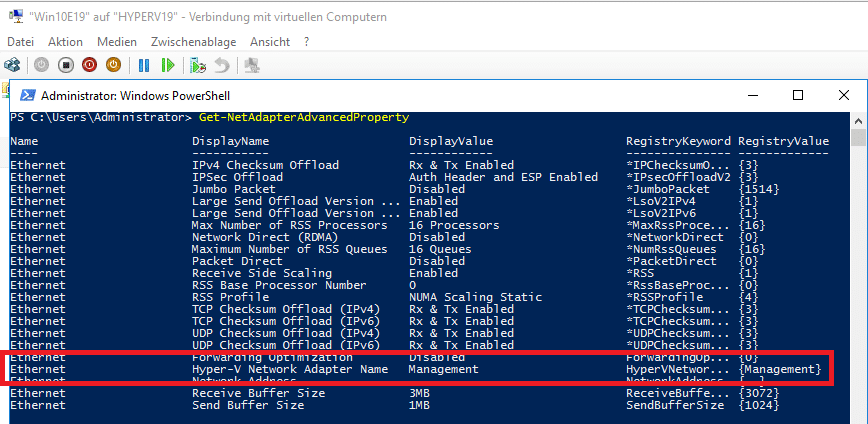This screenshot has height=424, width=868.
Task: Click 'Auth Header and ESP Enabled' value
Action: click(503, 177)
